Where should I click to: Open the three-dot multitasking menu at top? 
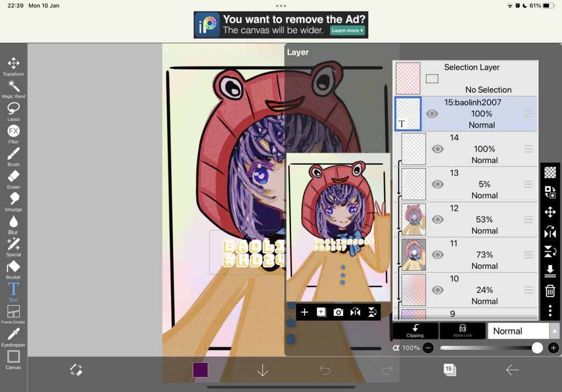[281, 5]
